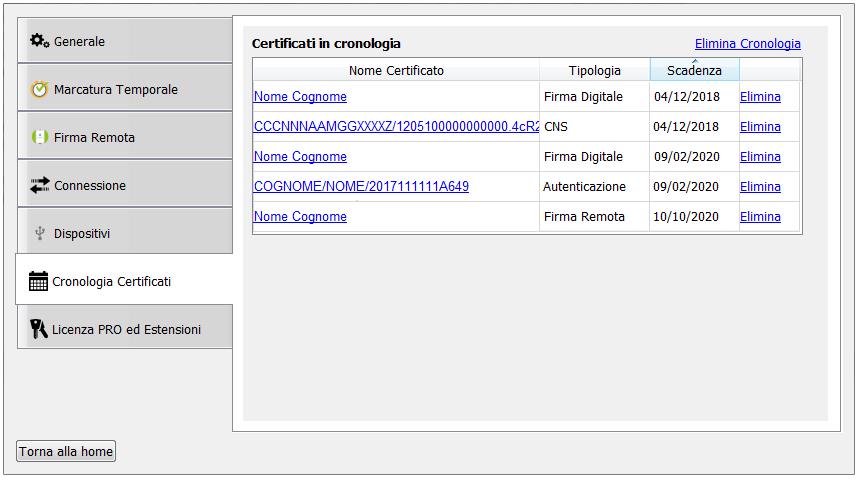Select the 10/10/2020 expiry date cell

686,217
